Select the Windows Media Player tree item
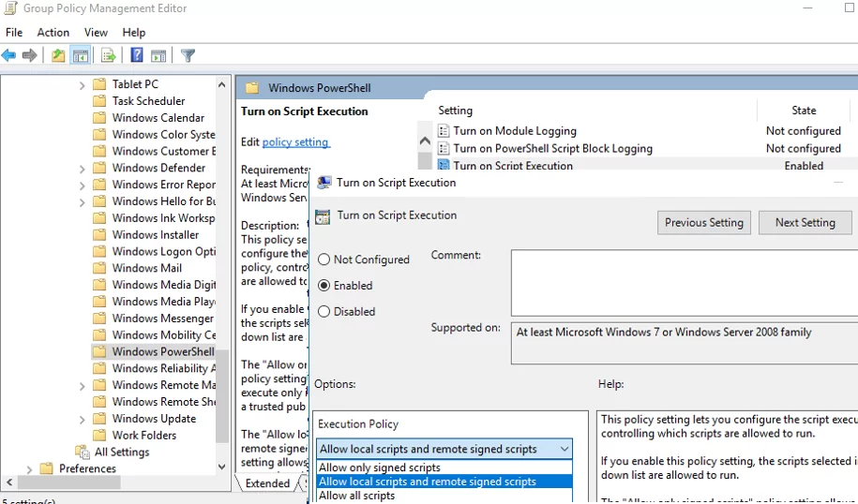Image resolution: width=858 pixels, height=504 pixels. (163, 302)
